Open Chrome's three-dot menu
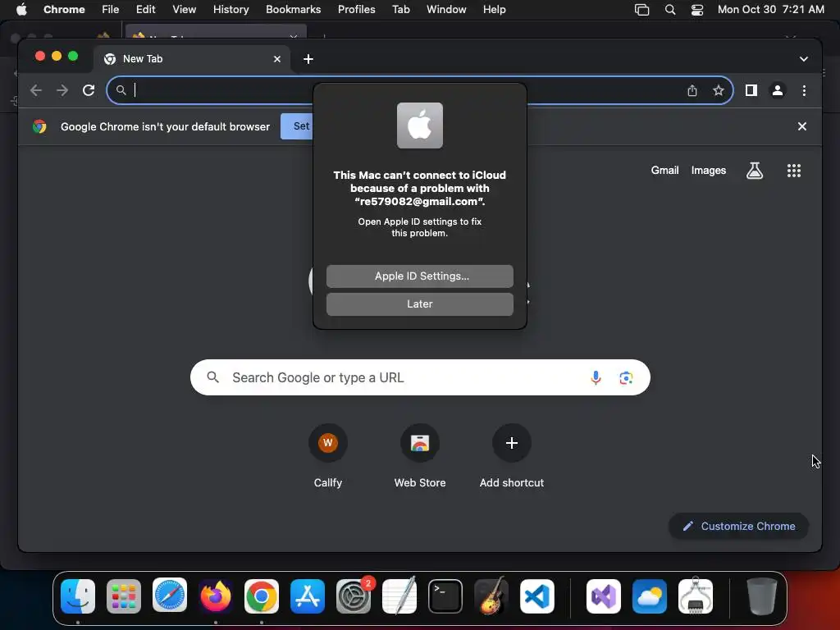840x630 pixels. tap(804, 90)
